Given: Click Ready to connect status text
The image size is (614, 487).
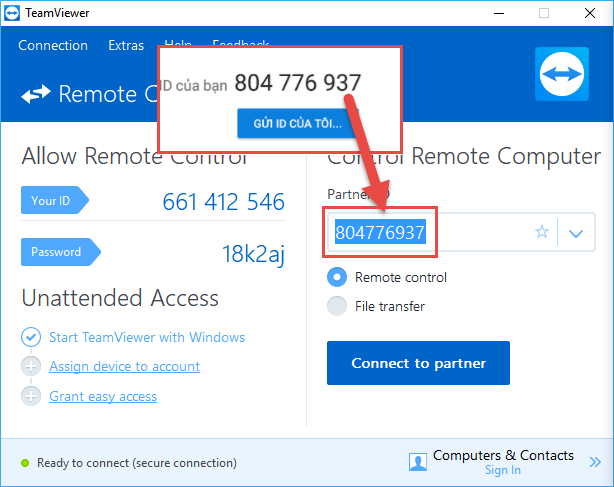Looking at the screenshot, I should [137, 463].
